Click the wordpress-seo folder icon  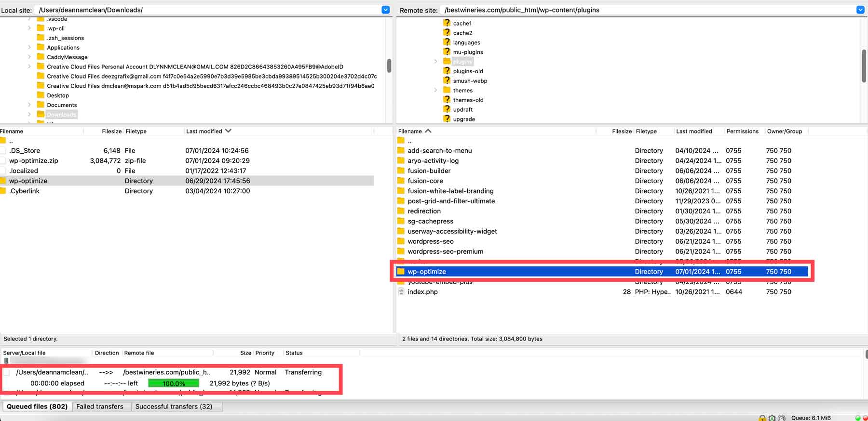pos(401,241)
